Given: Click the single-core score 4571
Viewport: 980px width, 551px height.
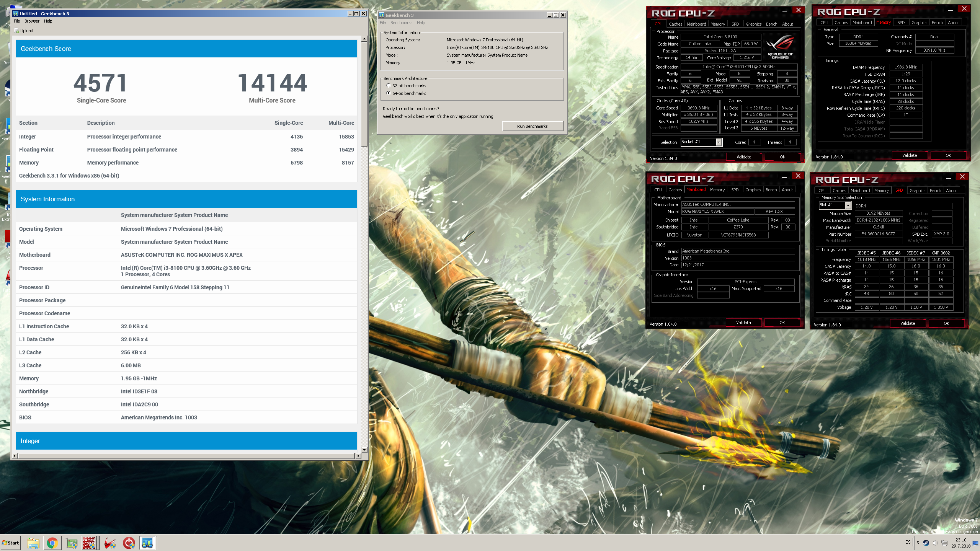Looking at the screenshot, I should [101, 83].
